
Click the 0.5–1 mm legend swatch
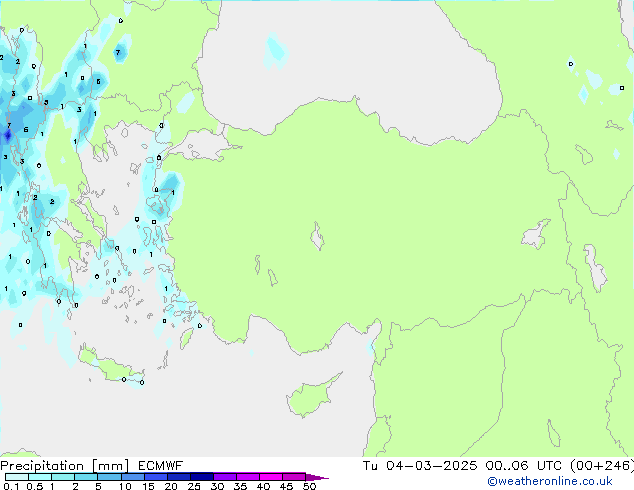[x=40, y=477]
